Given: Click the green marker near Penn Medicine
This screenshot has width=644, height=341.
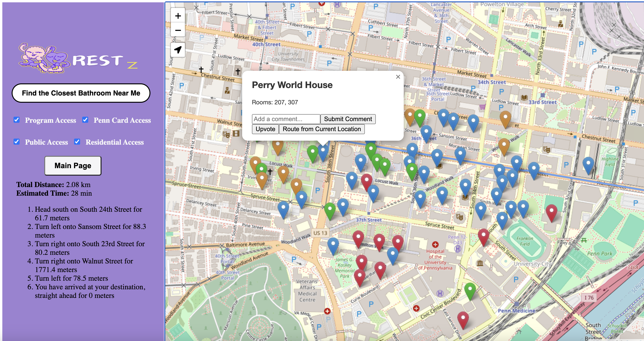Looking at the screenshot, I should 470,290.
